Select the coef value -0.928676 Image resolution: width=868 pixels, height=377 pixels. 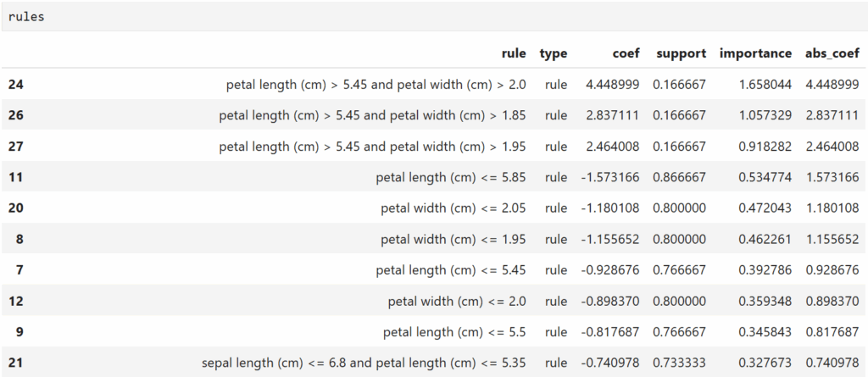tap(610, 270)
